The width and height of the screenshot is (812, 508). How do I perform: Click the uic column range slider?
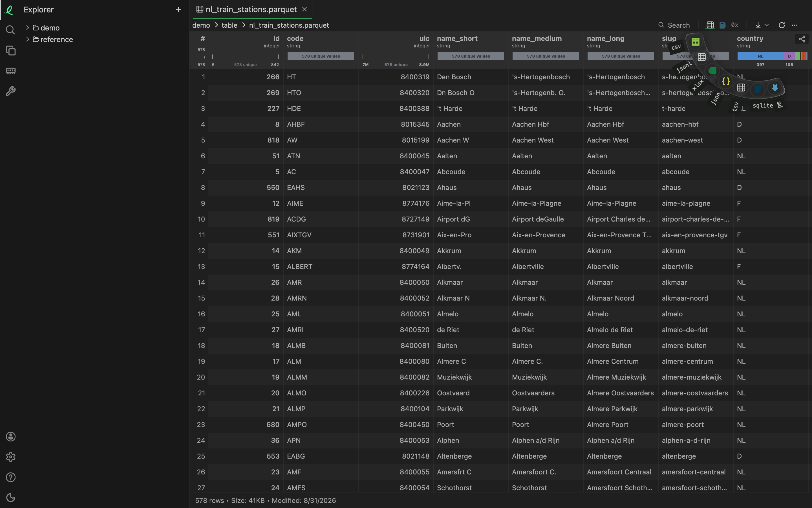(396, 57)
